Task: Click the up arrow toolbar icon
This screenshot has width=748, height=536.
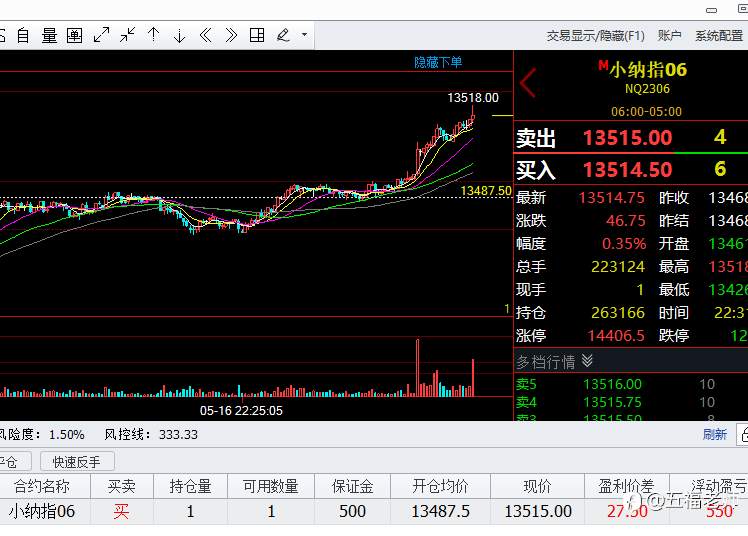Action: [x=154, y=35]
